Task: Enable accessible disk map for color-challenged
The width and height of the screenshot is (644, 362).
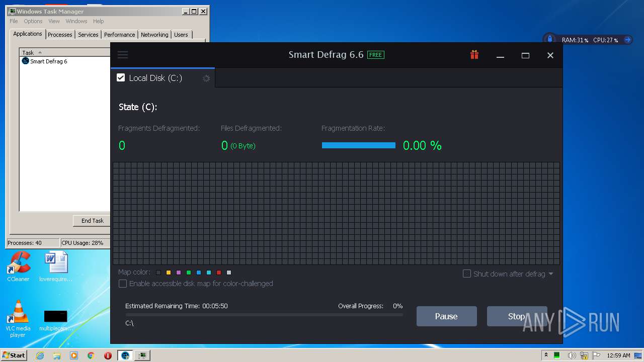Action: [x=123, y=284]
